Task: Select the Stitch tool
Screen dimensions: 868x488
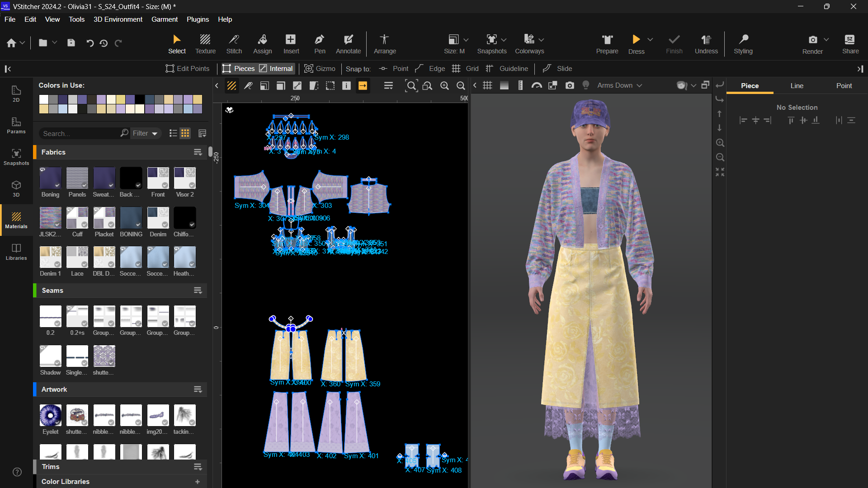Action: 234,44
